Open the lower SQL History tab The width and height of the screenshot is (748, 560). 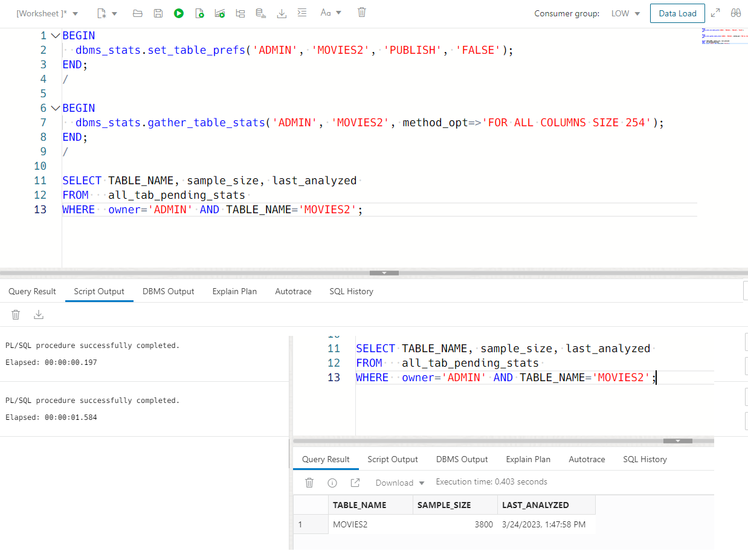pyautogui.click(x=645, y=459)
